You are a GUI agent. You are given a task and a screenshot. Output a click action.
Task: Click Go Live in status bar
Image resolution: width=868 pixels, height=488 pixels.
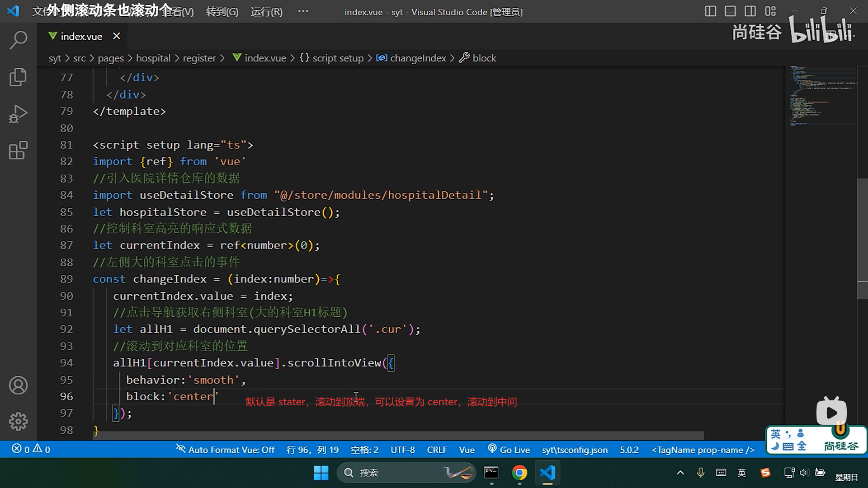tap(509, 450)
